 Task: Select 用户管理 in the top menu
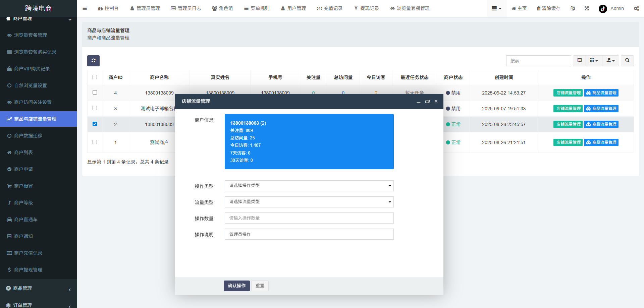pos(293,8)
